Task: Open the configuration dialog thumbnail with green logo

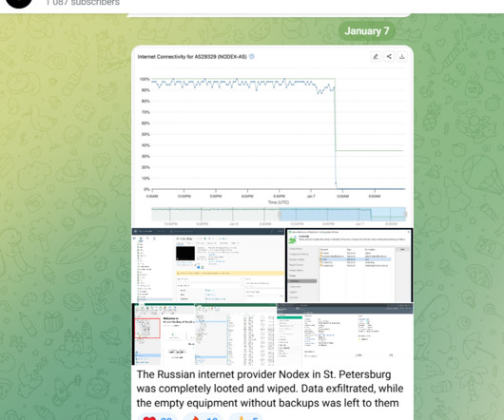Action: point(349,265)
